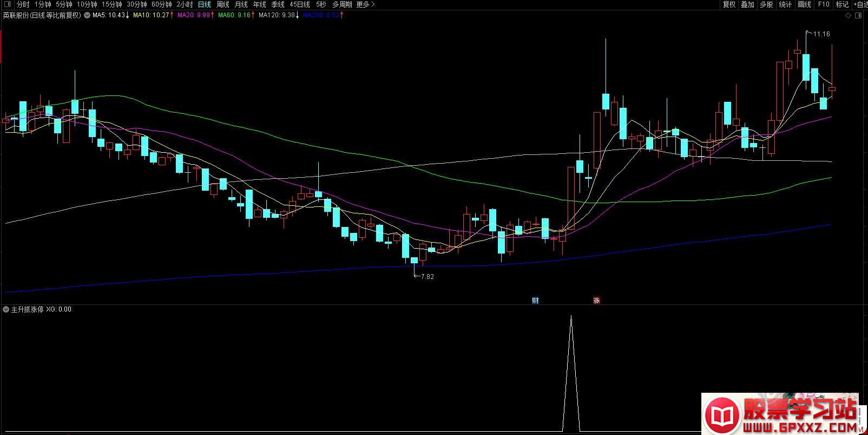This screenshot has height=435, width=868.
Task: Switch to the 周线 weekly tab
Action: coord(222,4)
